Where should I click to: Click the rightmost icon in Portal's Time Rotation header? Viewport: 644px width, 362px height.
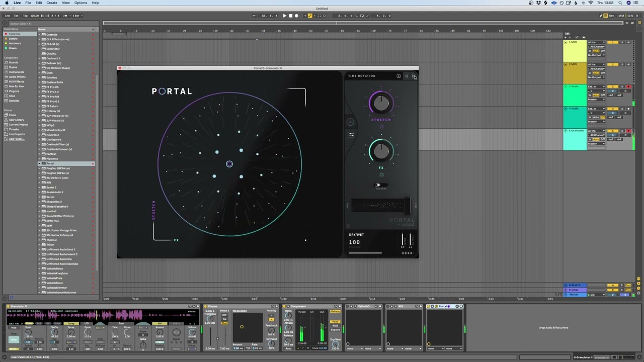coord(414,76)
